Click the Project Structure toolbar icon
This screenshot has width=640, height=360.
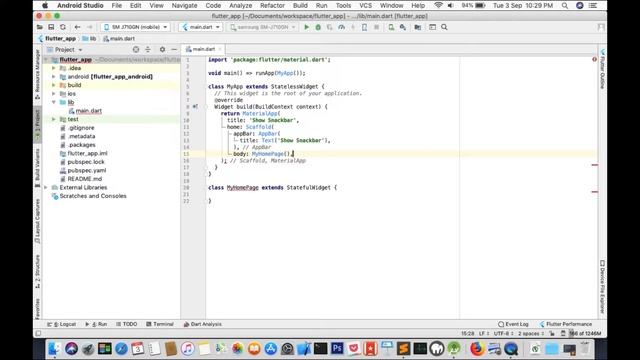coord(418,27)
